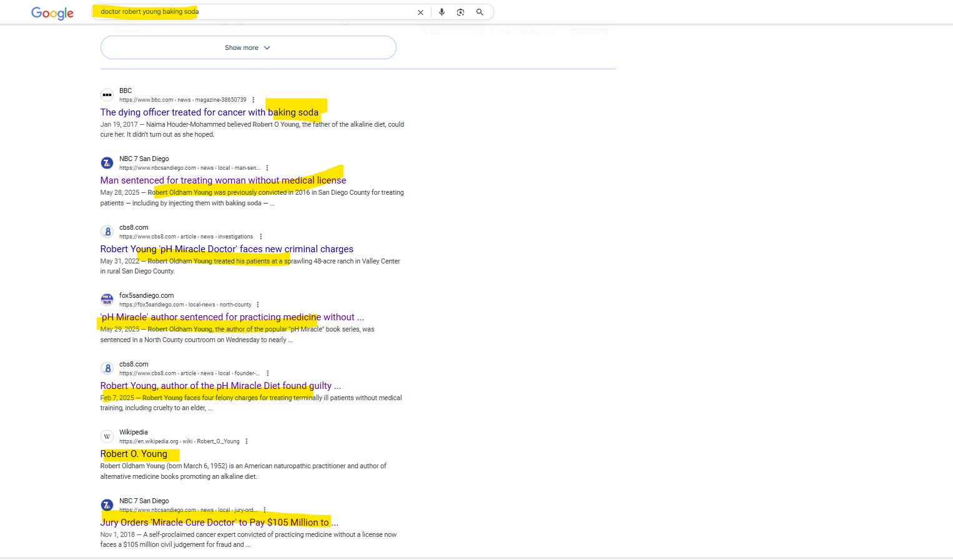Click the BBC site favicon
The image size is (953, 560).
[107, 95]
